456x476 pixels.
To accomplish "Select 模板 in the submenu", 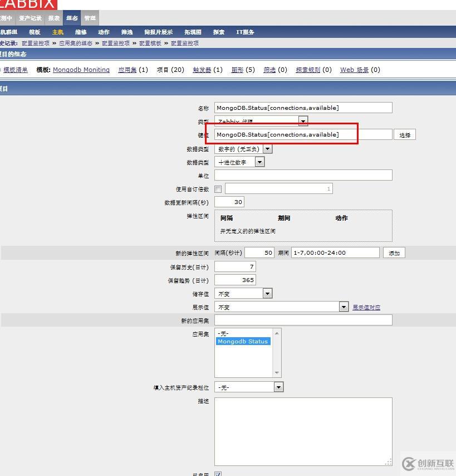I will [x=35, y=32].
